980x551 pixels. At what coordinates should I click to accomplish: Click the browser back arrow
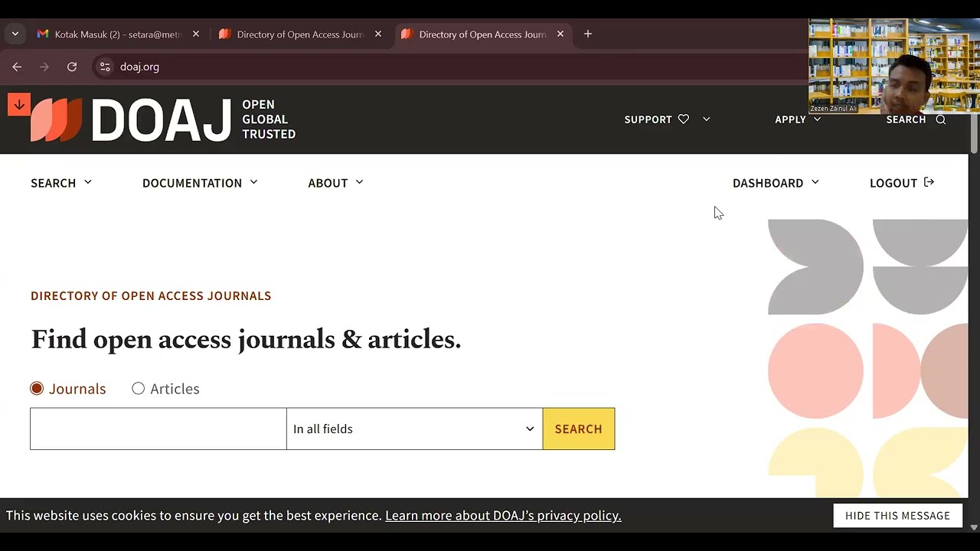pyautogui.click(x=17, y=67)
